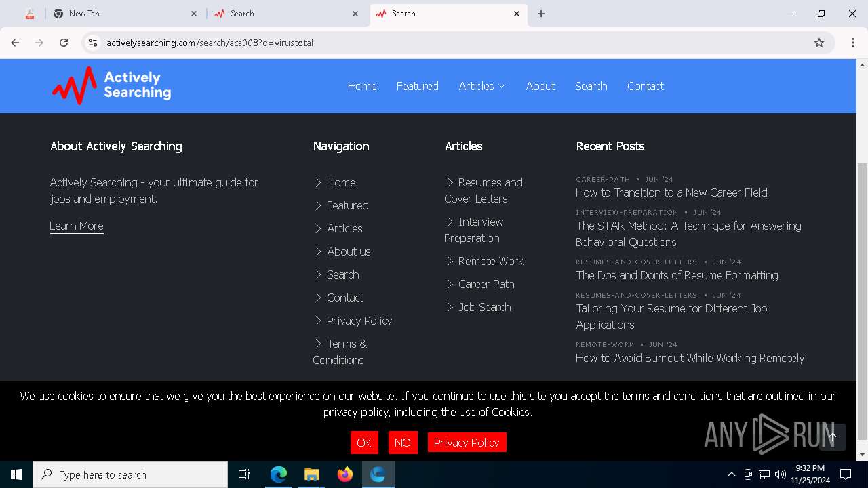Open the Chrome three-dot menu
Image resolution: width=868 pixels, height=488 pixels.
(853, 43)
